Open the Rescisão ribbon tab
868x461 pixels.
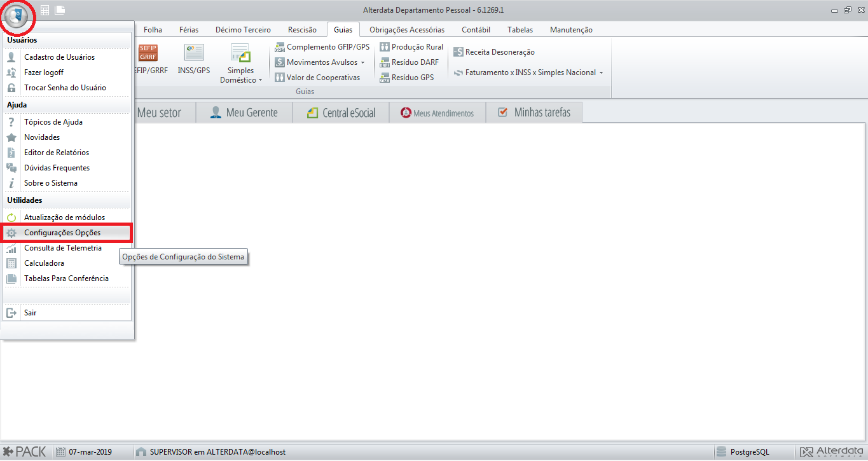pos(302,30)
